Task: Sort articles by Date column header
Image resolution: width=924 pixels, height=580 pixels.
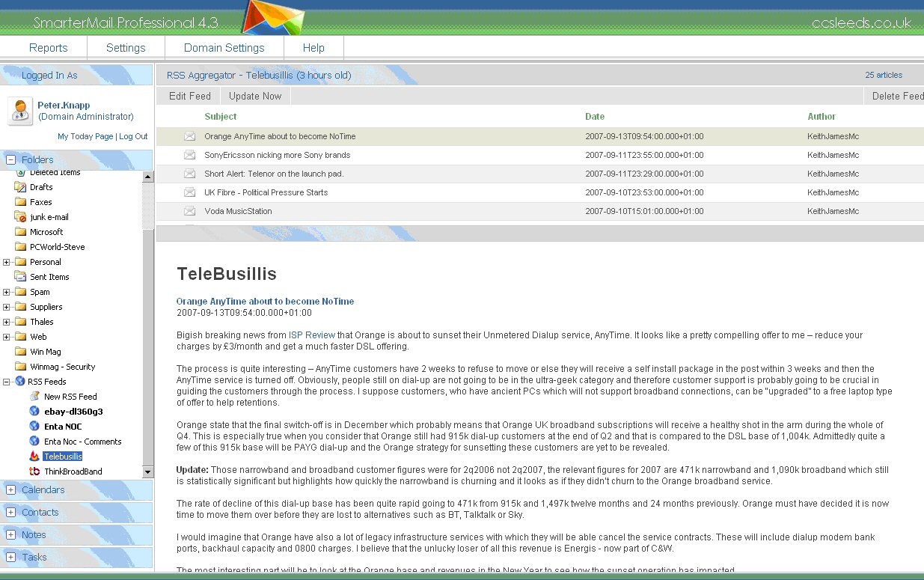Action: pos(595,117)
